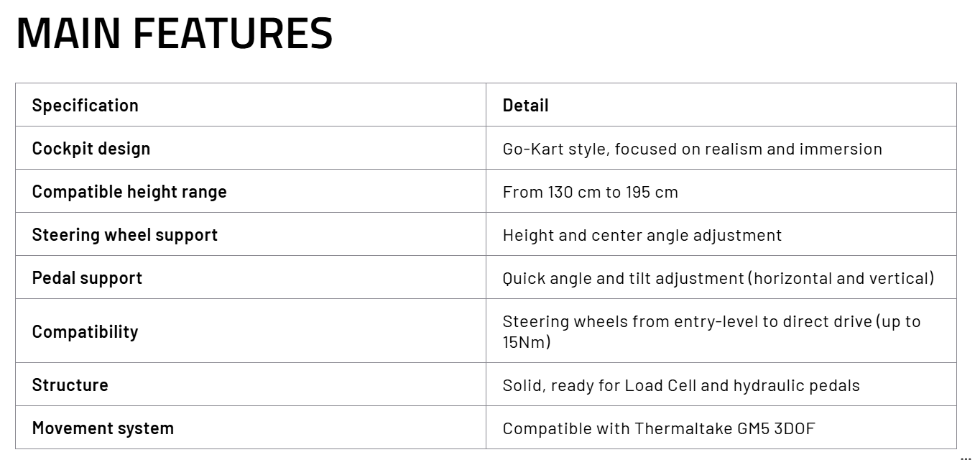The height and width of the screenshot is (460, 980).
Task: Select the Detail column header
Action: (x=525, y=106)
